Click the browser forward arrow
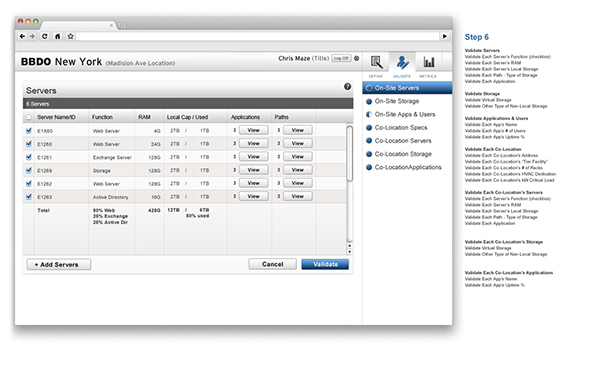600x388 pixels. pyautogui.click(x=32, y=36)
